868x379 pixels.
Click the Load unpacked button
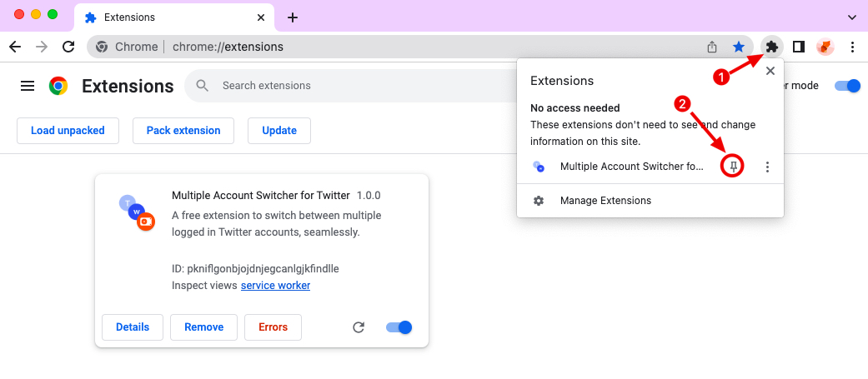click(x=68, y=131)
